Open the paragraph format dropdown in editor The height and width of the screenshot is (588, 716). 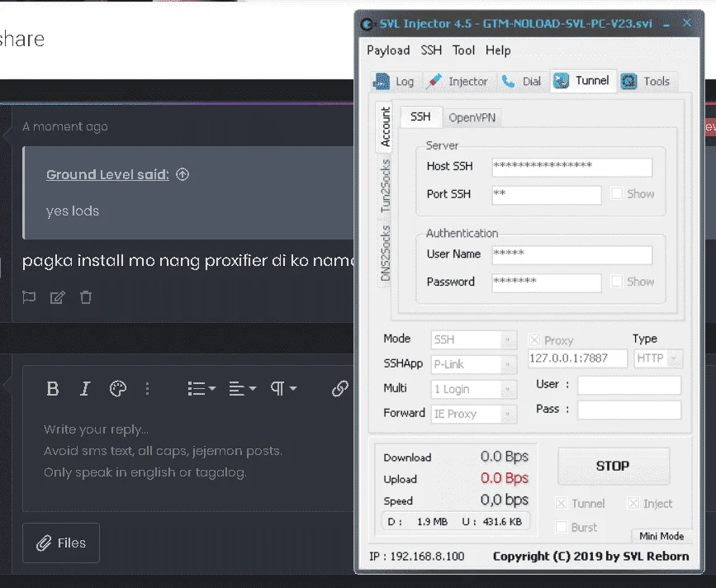point(283,388)
